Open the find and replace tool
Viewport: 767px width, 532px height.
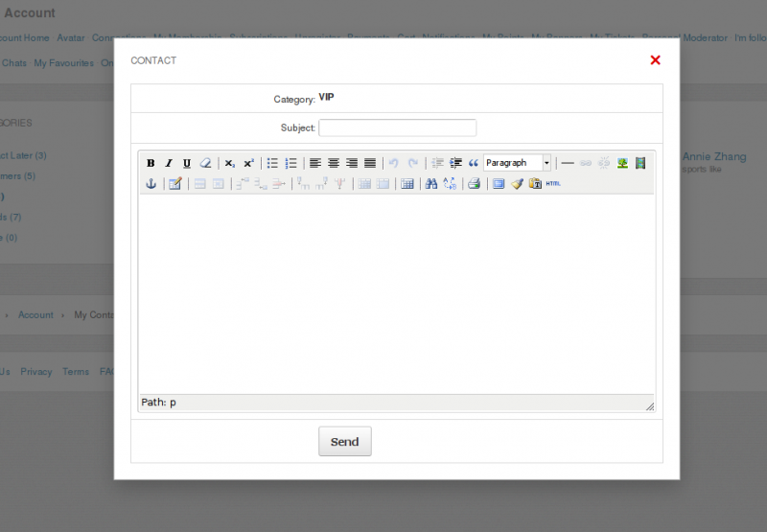click(x=450, y=184)
